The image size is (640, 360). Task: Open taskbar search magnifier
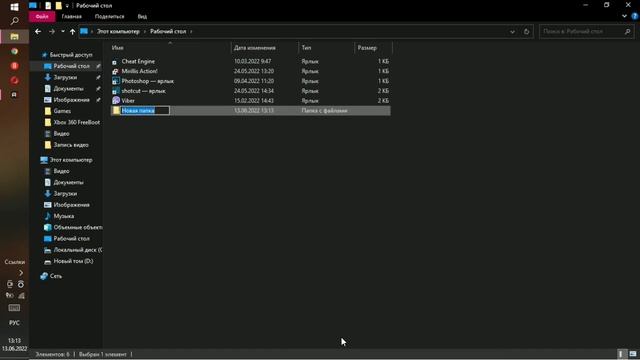(x=14, y=21)
